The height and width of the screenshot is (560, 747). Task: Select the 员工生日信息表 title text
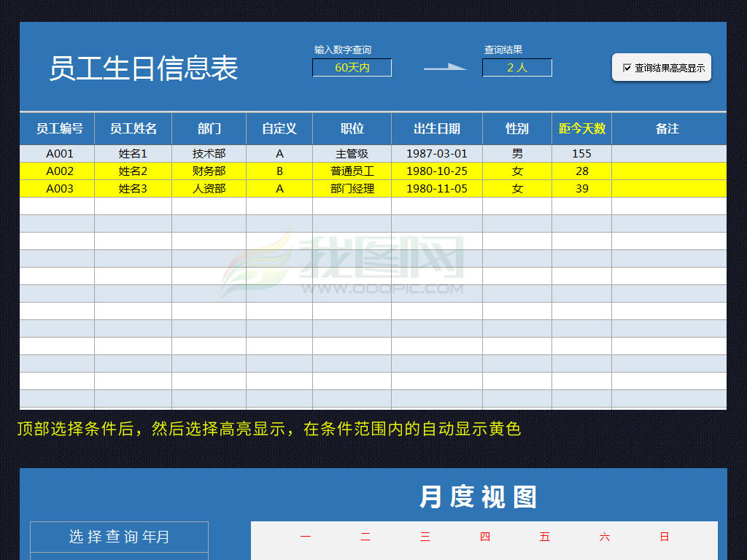[143, 68]
